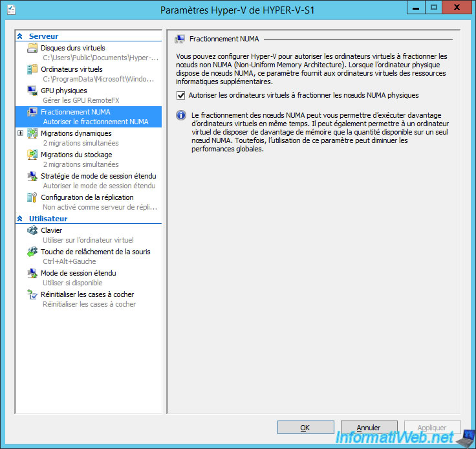Click the C:\Users\Public\Documents\Hyper-... path text
This screenshot has width=476, height=449.
coord(100,58)
